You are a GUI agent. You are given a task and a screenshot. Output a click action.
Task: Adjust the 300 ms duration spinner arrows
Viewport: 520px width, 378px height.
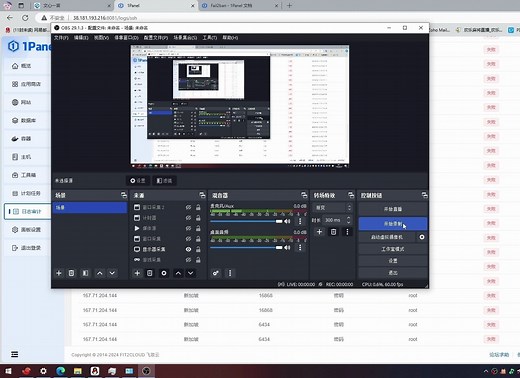click(348, 220)
